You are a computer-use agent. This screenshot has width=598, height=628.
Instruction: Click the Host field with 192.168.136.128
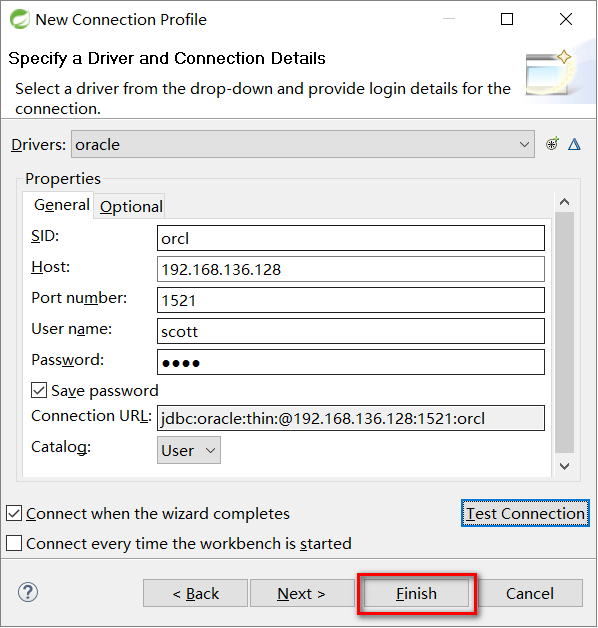351,269
